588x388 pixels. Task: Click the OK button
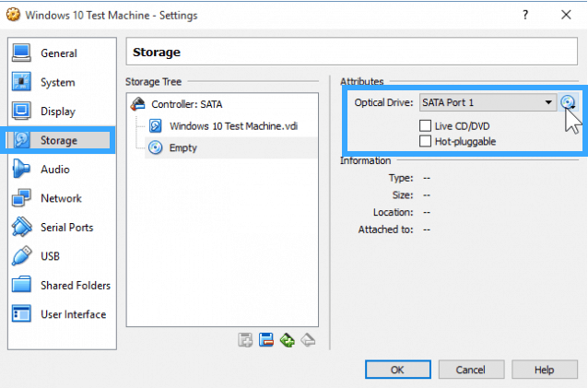click(397, 370)
